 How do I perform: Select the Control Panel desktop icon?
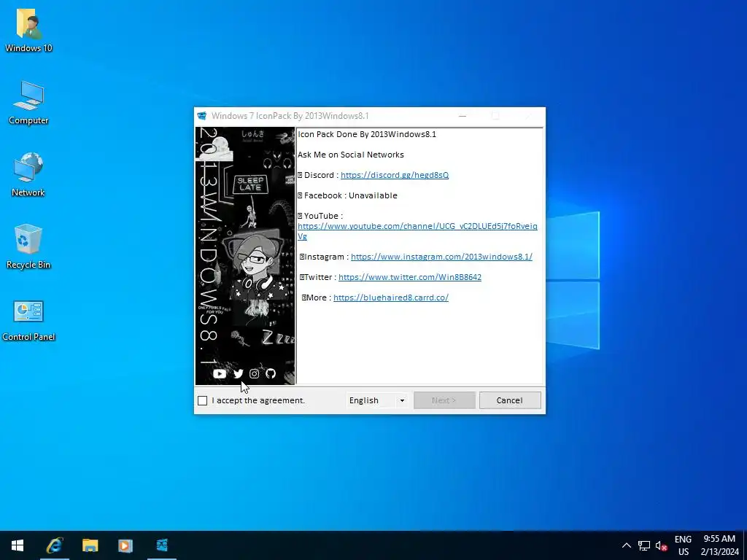point(28,319)
